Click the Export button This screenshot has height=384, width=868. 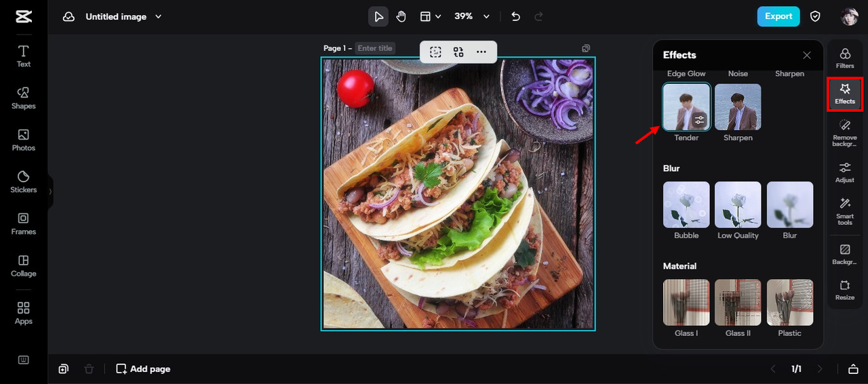(778, 16)
